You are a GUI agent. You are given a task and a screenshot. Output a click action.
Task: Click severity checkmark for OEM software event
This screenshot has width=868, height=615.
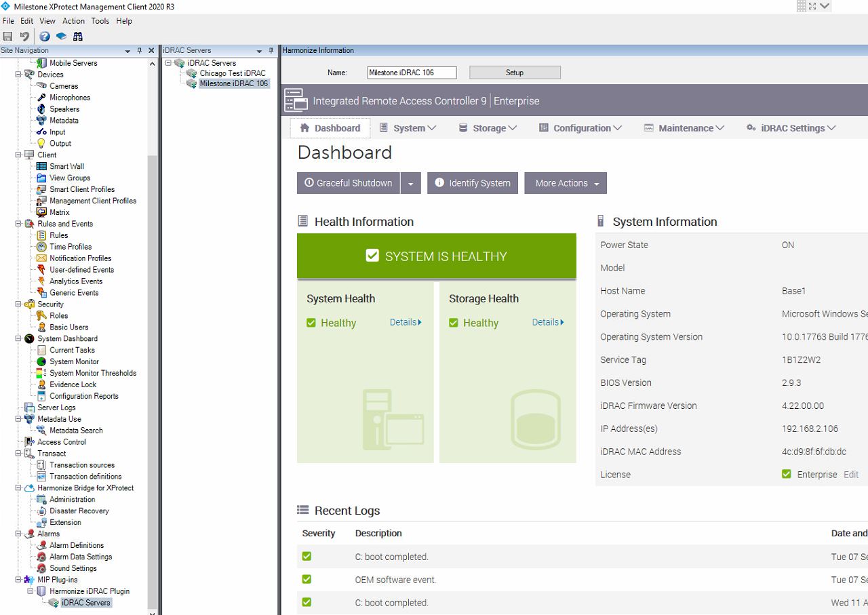(307, 579)
